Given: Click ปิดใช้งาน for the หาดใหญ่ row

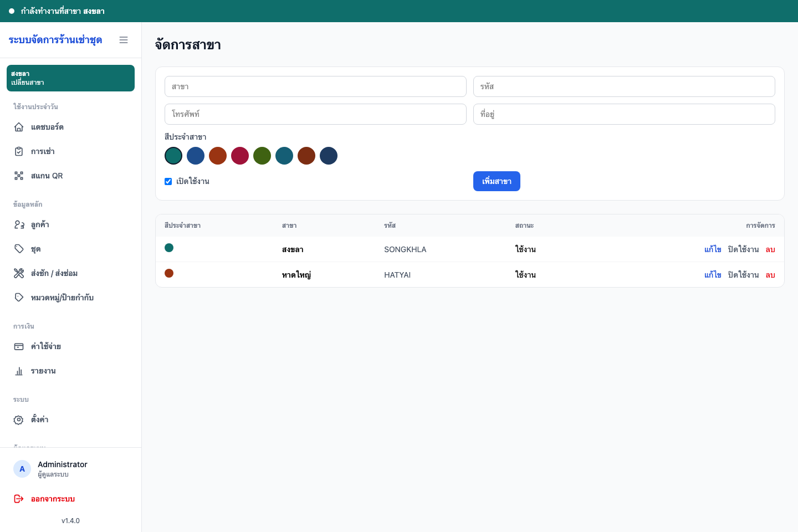Looking at the screenshot, I should 743,275.
